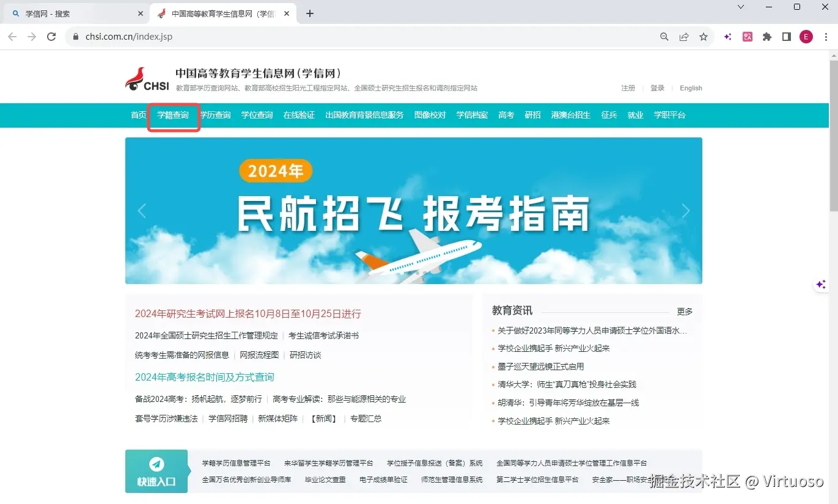Reload the page with the refresh icon
Viewport: 838px width, 504px height.
click(52, 37)
